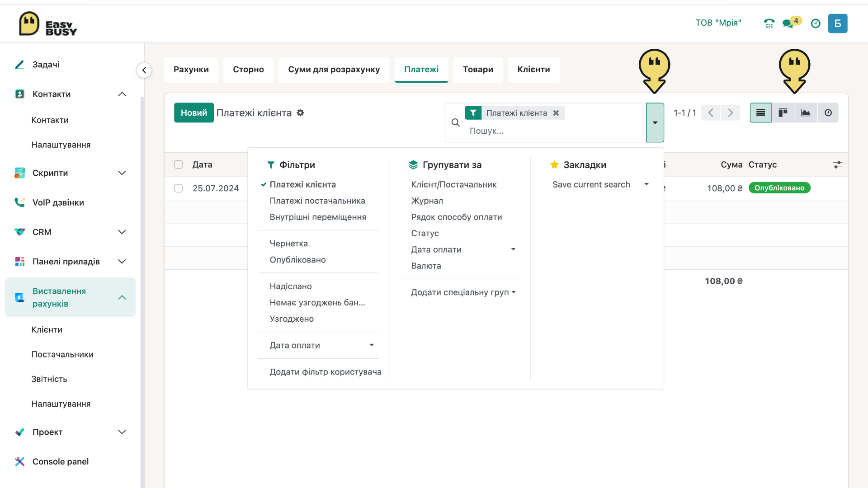Open the Суми для розрахунку tab
Image resolution: width=868 pixels, height=488 pixels.
(334, 70)
